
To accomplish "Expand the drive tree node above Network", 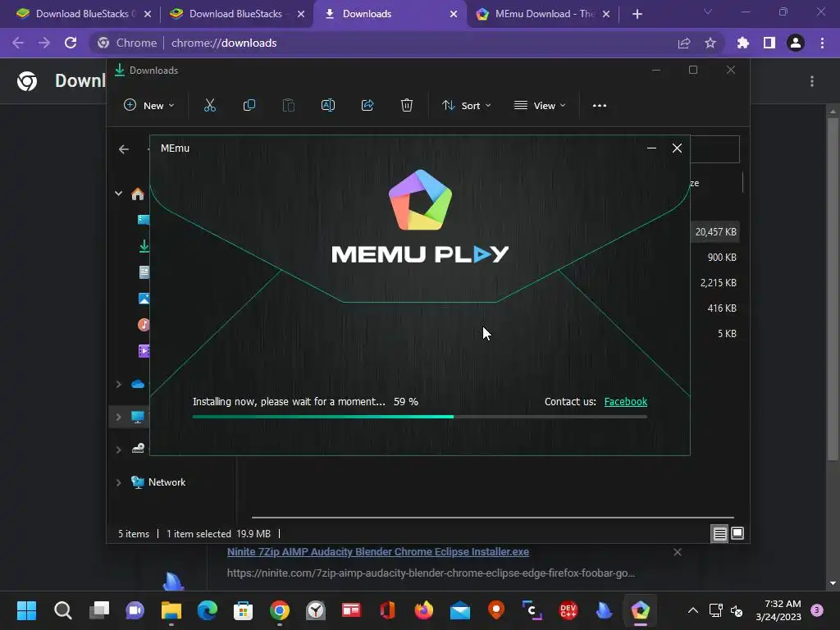I will coord(118,450).
